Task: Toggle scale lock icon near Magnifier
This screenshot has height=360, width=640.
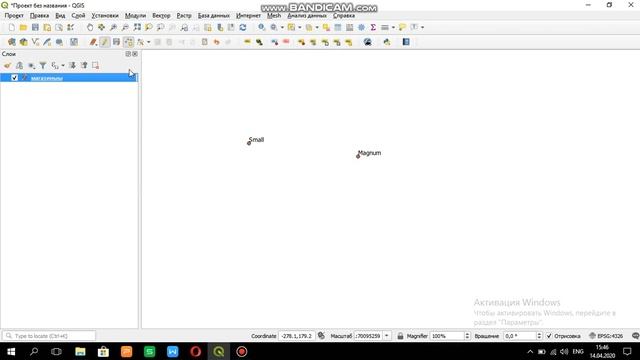Action: (400, 336)
